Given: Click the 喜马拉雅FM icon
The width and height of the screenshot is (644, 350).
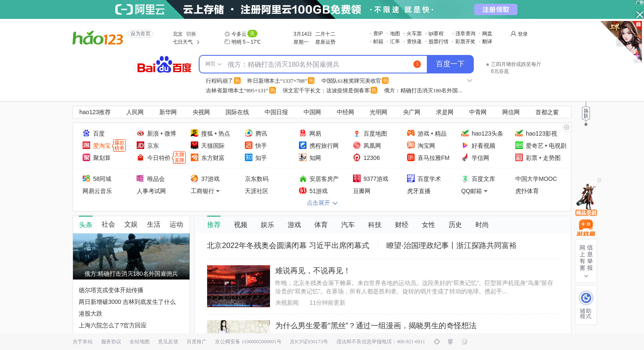Looking at the screenshot, I should [411, 157].
